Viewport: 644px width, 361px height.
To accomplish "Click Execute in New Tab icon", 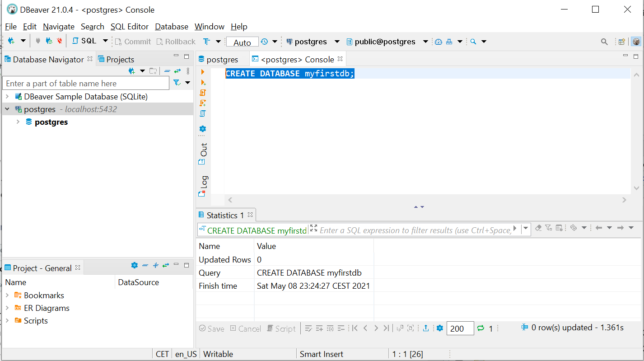I will tap(203, 82).
